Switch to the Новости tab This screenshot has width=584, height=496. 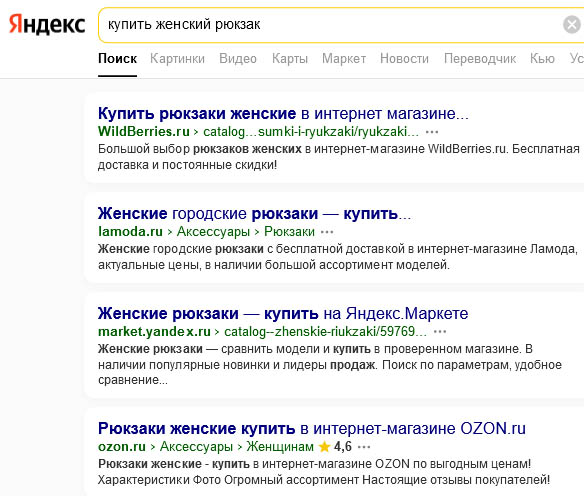[x=404, y=59]
